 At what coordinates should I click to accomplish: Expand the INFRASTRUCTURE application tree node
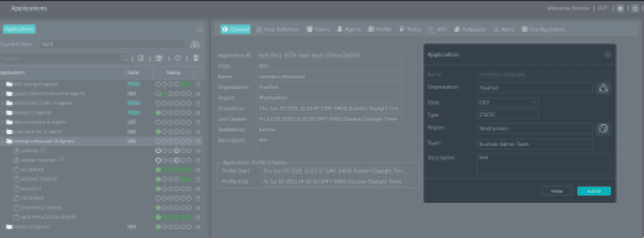pos(3,103)
